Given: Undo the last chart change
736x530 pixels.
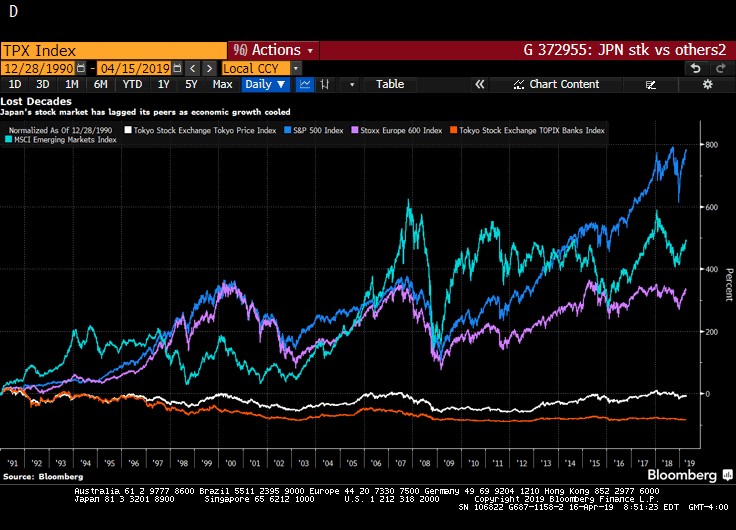Looking at the screenshot, I should pos(696,69).
